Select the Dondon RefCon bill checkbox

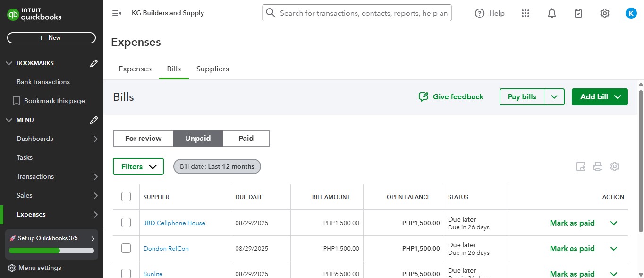click(126, 248)
